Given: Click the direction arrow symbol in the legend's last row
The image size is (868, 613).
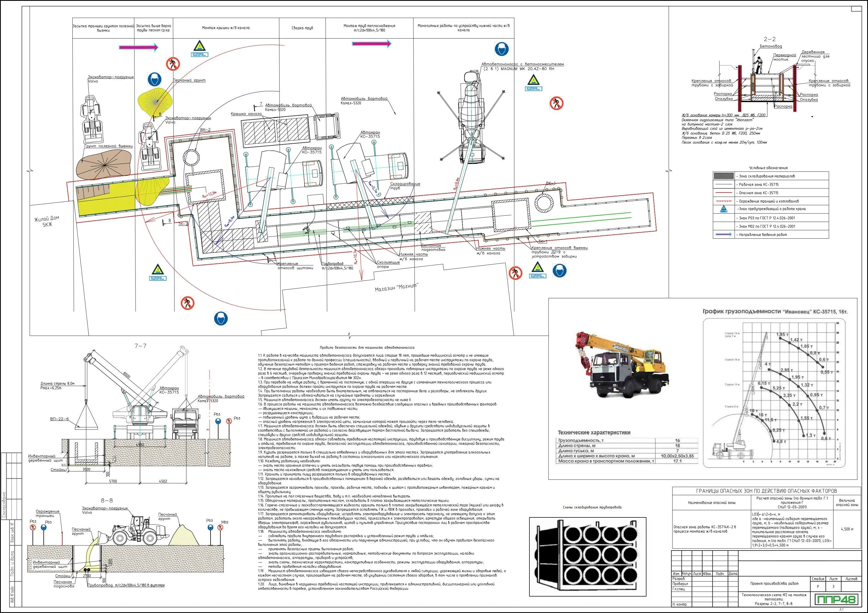Looking at the screenshot, I should point(724,235).
